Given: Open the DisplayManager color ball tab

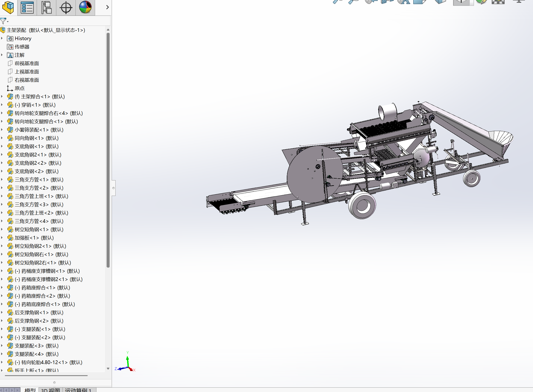Looking at the screenshot, I should [x=85, y=7].
